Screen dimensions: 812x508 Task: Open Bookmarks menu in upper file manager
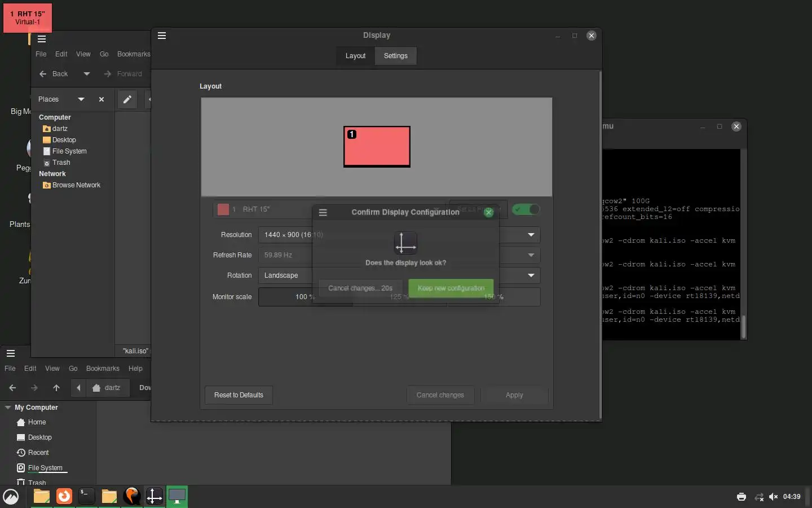(134, 54)
